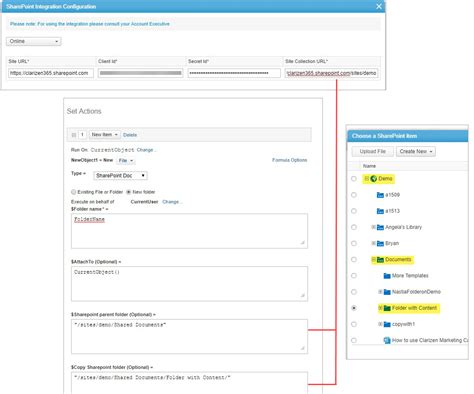This screenshot has width=474, height=394.
Task: Click the How to use Clarizen Marketing file icon
Action: pyautogui.click(x=387, y=340)
